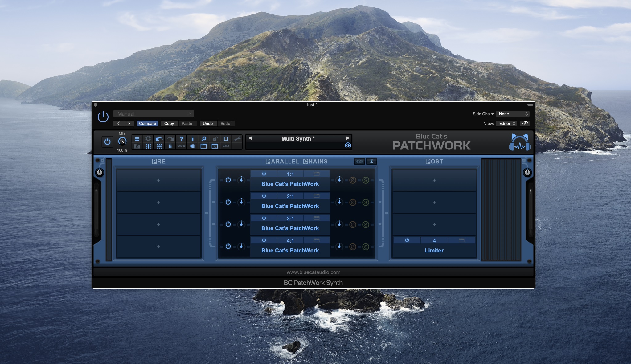Click Copy in the plug-in header

click(x=169, y=123)
